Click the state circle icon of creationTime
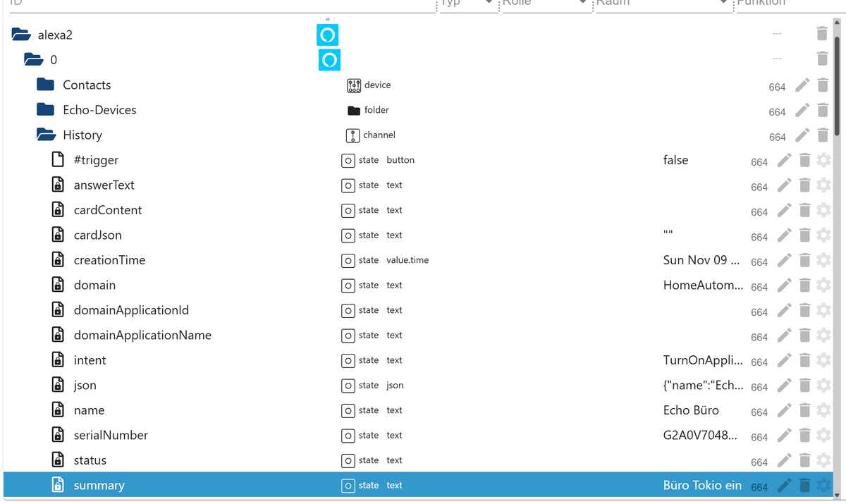846x504 pixels. pyautogui.click(x=348, y=260)
